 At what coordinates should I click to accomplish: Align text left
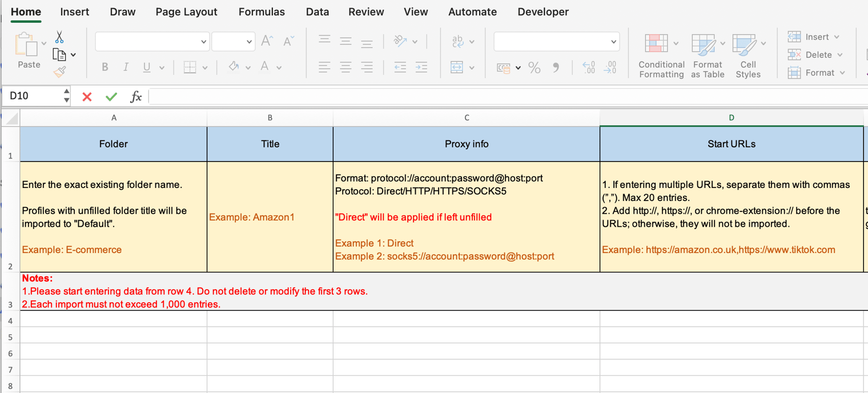(324, 67)
